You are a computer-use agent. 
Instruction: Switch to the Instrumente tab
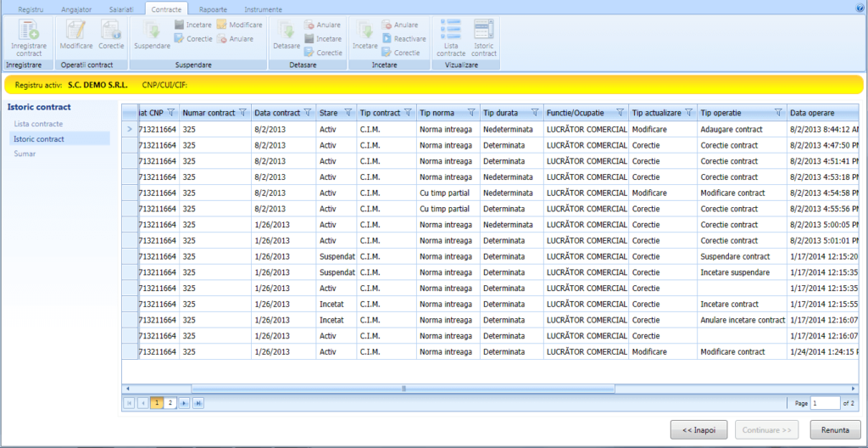click(x=263, y=9)
